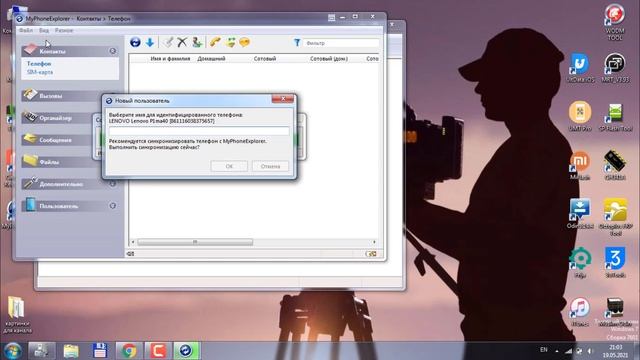The image size is (640, 360).
Task: Open Google Chrome from taskbar
Action: (x=129, y=351)
